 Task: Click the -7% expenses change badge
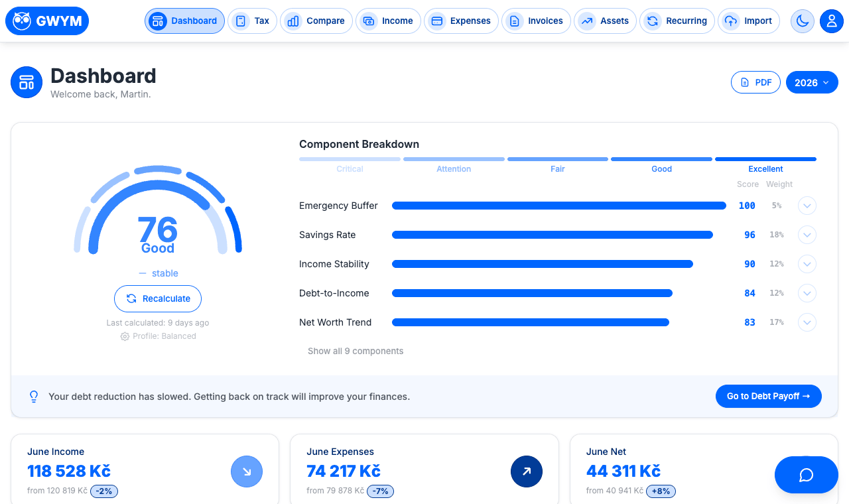[x=381, y=491]
